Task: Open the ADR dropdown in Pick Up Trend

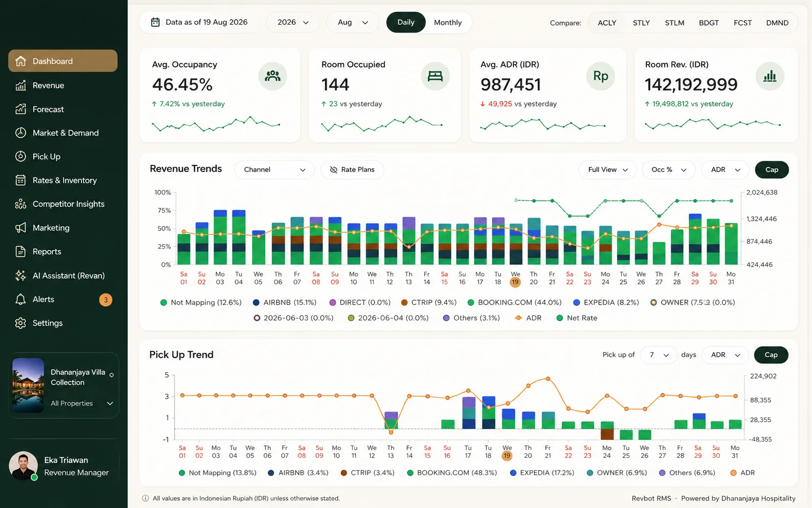Action: pos(725,355)
